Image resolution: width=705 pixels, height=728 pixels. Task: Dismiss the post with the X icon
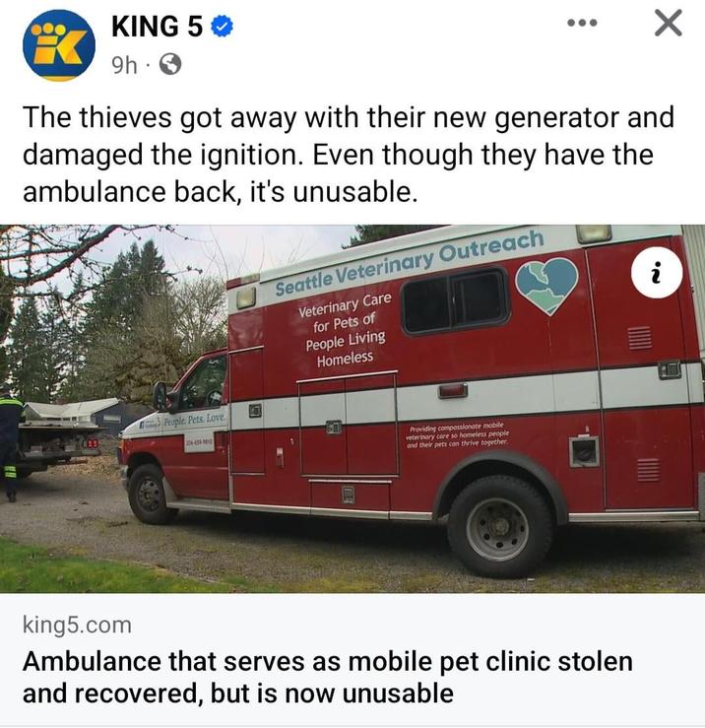pos(669,24)
